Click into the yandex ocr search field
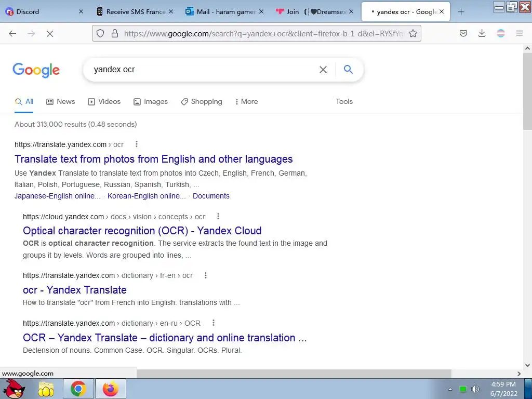The height and width of the screenshot is (399, 532). pyautogui.click(x=204, y=70)
